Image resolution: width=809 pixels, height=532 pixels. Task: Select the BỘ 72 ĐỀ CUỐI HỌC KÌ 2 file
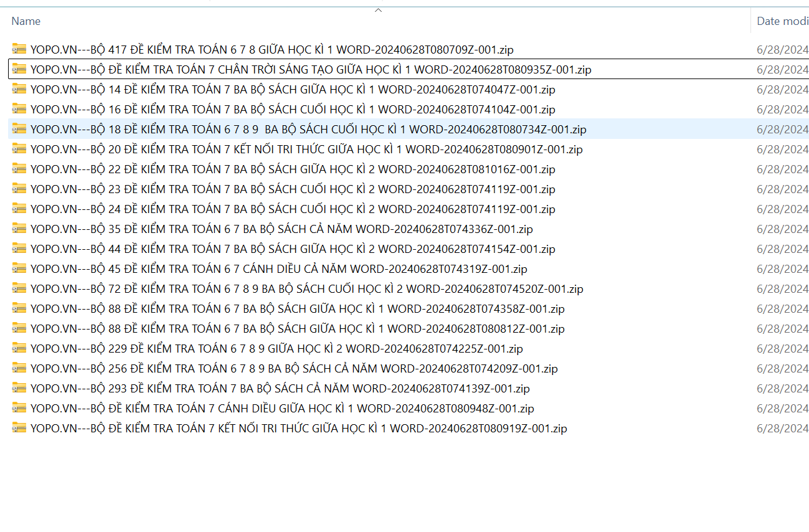(x=306, y=289)
